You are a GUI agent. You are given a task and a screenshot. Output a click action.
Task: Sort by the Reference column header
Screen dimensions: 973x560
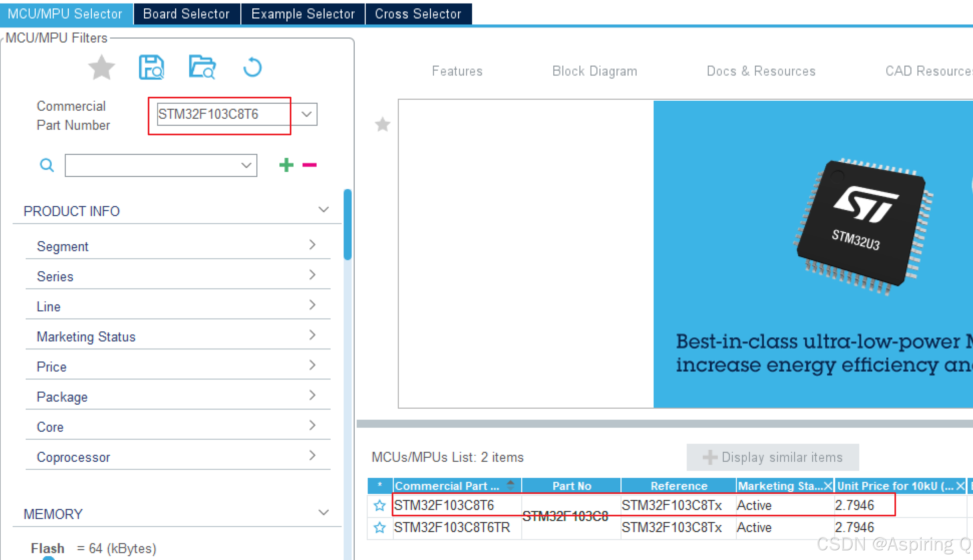click(x=678, y=486)
